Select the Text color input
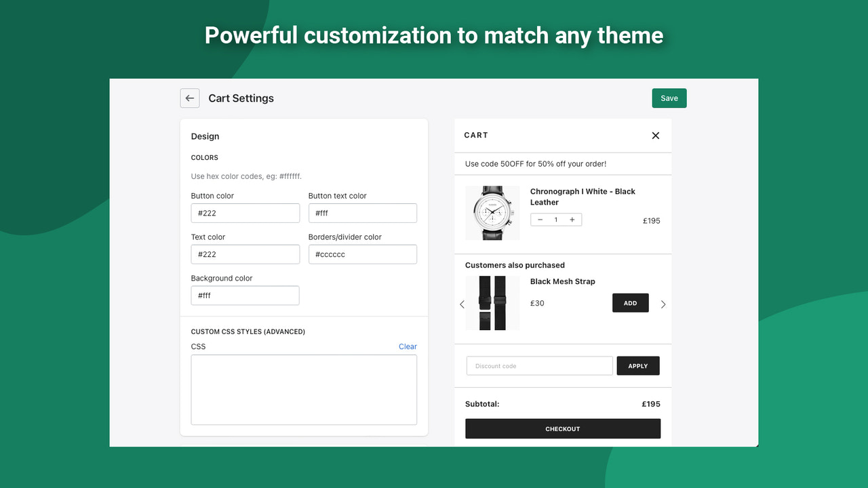Screen dimensions: 868x488 coord(245,253)
